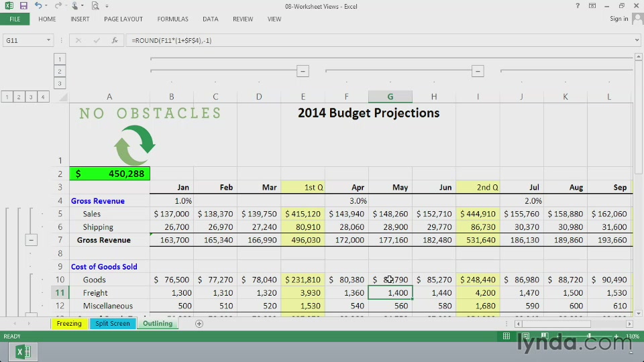The width and height of the screenshot is (644, 362).
Task: Open the Name Box dropdown arrow
Action: tap(48, 40)
